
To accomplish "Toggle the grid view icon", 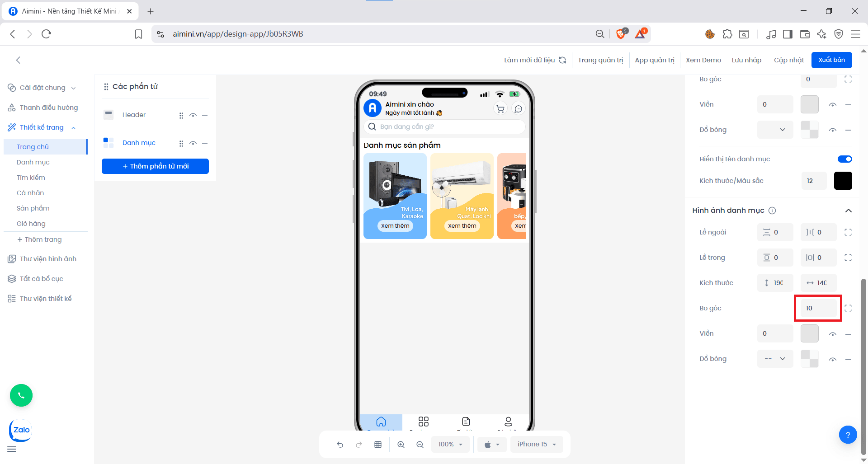I will (378, 445).
